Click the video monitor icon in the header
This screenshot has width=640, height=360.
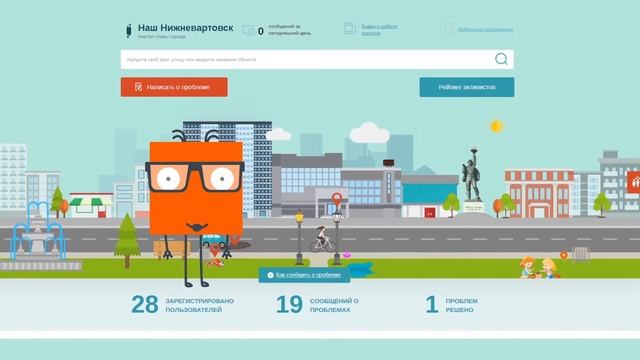click(x=350, y=28)
